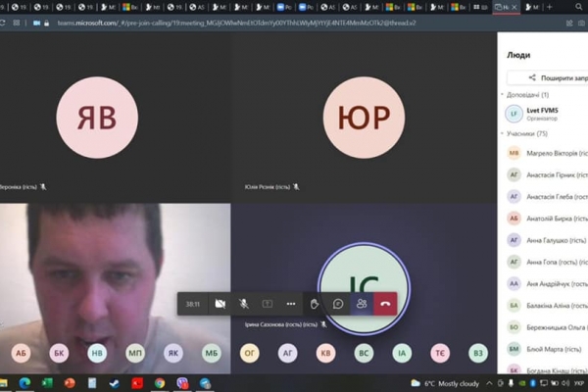The image size is (588, 392).
Task: Expand hidden system tray icons chevron
Action: point(489,383)
